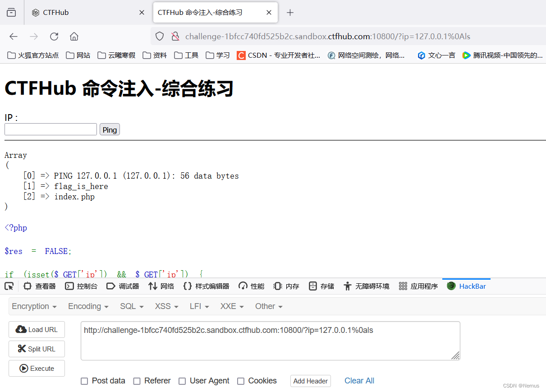The height and width of the screenshot is (392, 546).
Task: Expand the LFI dropdown
Action: point(199,306)
